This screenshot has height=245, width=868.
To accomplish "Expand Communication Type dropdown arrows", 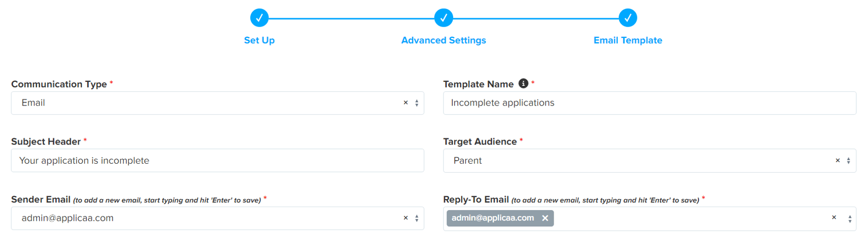I will [x=417, y=103].
